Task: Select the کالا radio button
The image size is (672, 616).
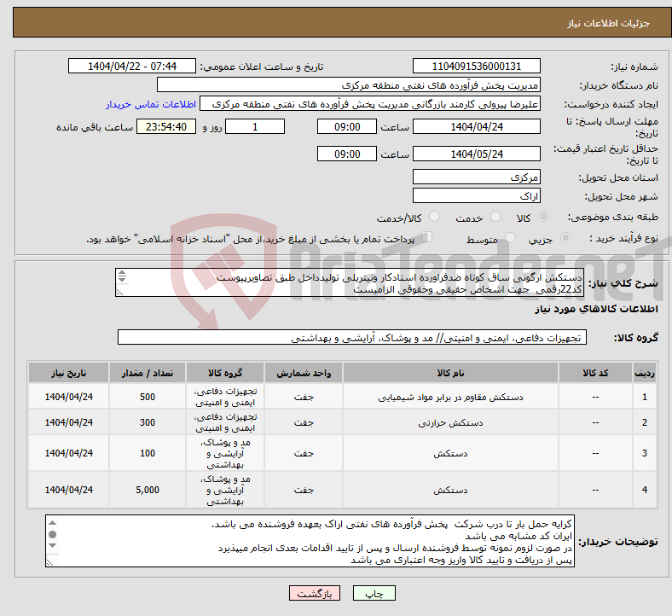Action: coord(543,217)
